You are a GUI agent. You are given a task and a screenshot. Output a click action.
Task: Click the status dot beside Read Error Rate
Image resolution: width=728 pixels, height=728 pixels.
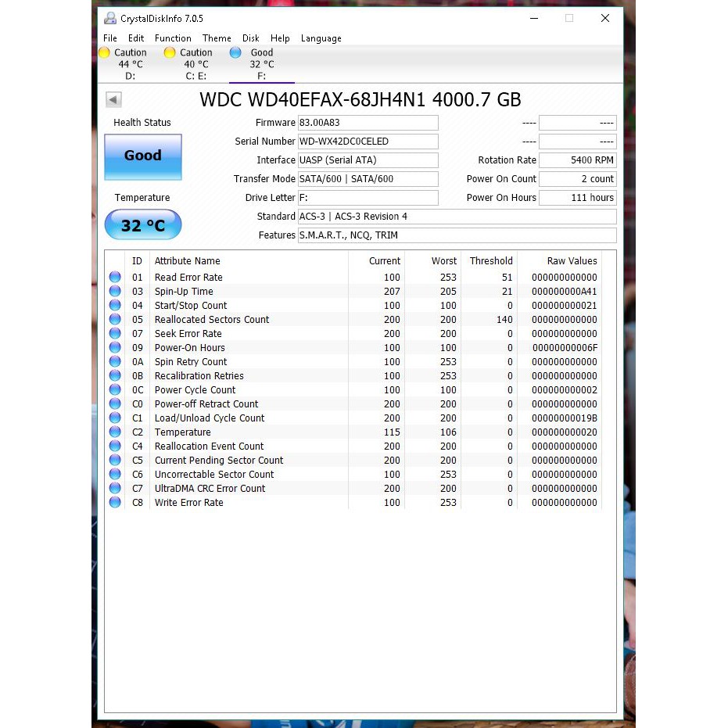click(115, 277)
